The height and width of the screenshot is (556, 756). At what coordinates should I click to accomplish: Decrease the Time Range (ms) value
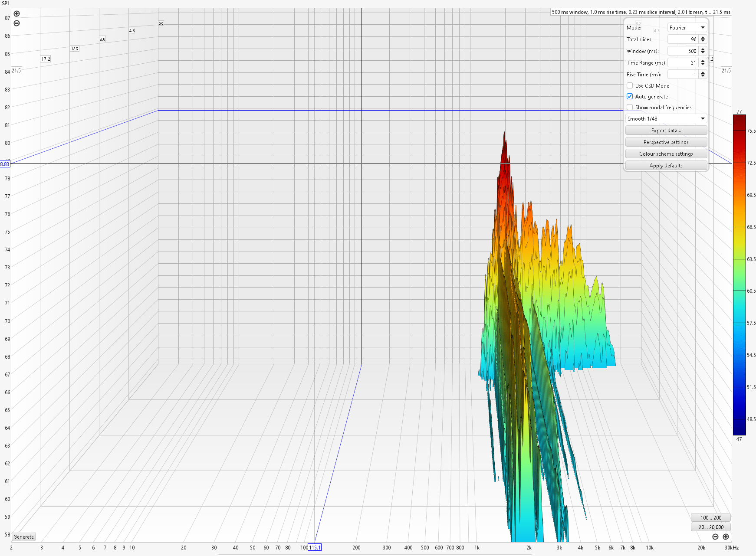[703, 65]
